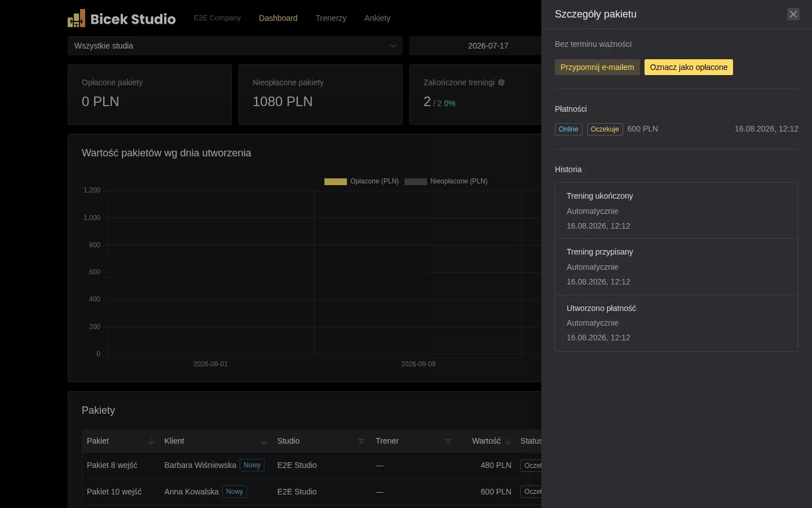Click the payment date 16.08.2026, 12:12 under Płatności
Viewport: 812px width, 508px height.
click(x=766, y=129)
